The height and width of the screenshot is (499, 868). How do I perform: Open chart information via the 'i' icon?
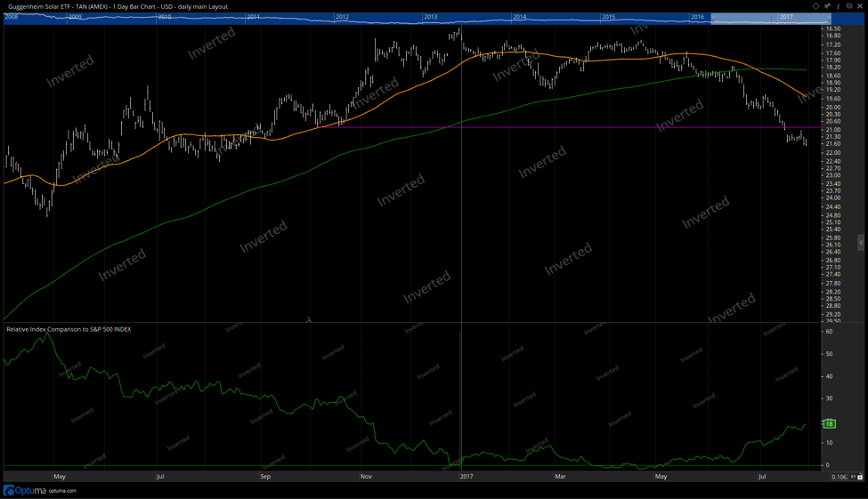tap(838, 6)
